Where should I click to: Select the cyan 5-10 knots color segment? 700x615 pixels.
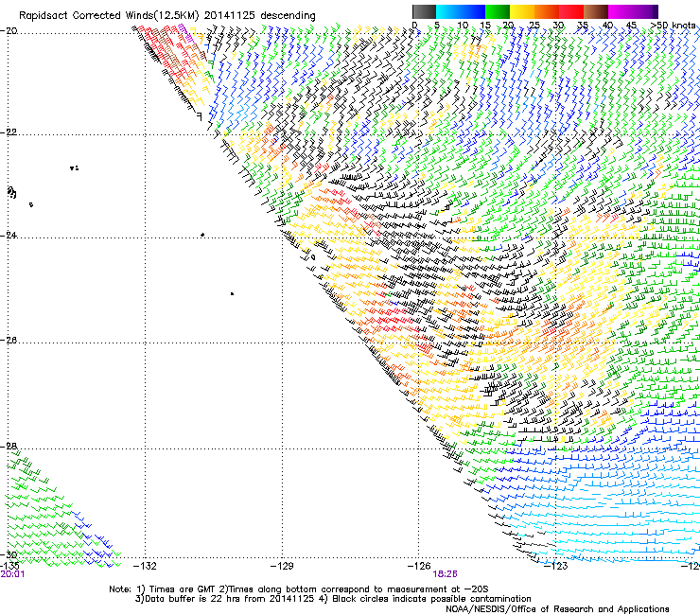point(448,11)
